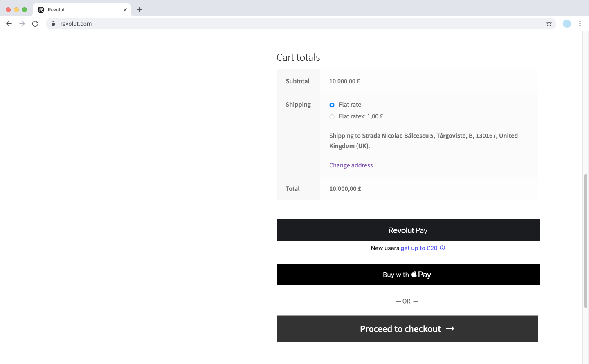Open a new browser tab

[x=140, y=10]
